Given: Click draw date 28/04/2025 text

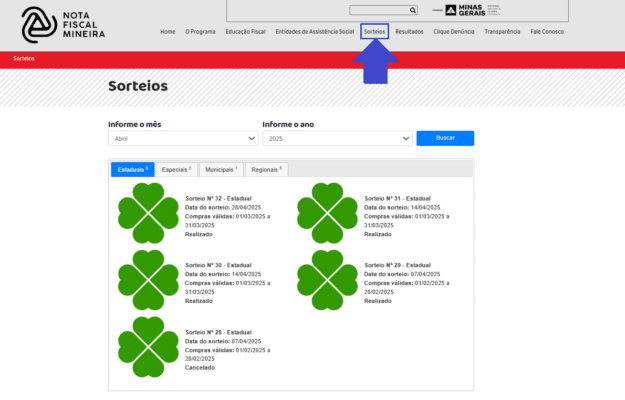Looking at the screenshot, I should tap(246, 208).
